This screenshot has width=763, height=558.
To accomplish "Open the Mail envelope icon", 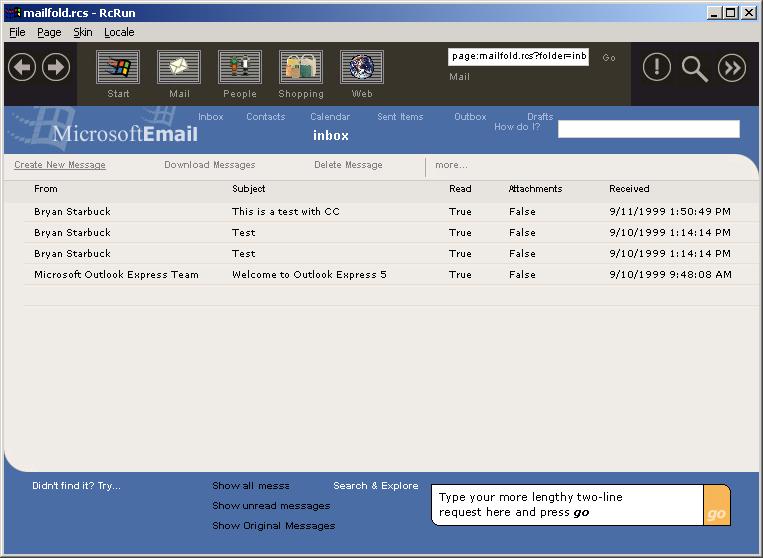I will [179, 67].
